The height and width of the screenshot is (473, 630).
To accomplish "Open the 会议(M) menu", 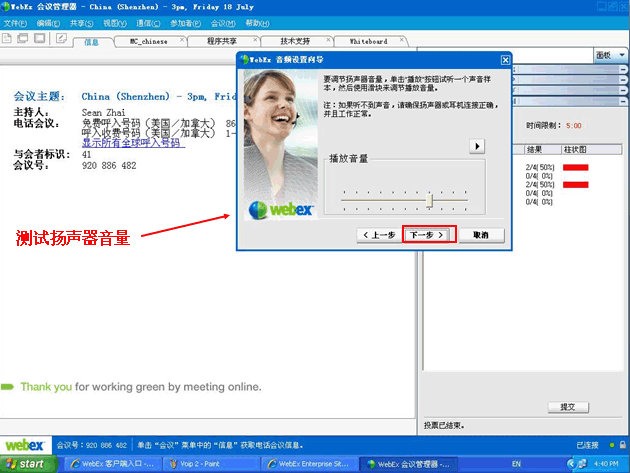I will tap(223, 23).
